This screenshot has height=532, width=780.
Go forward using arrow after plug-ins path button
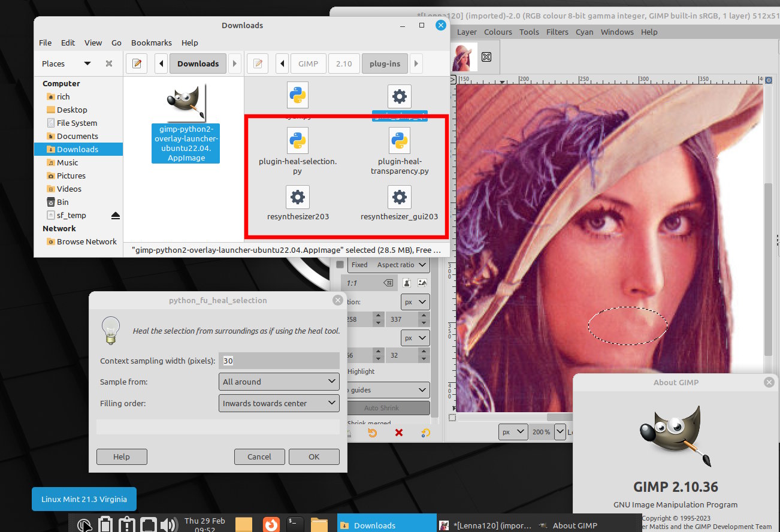pos(416,64)
